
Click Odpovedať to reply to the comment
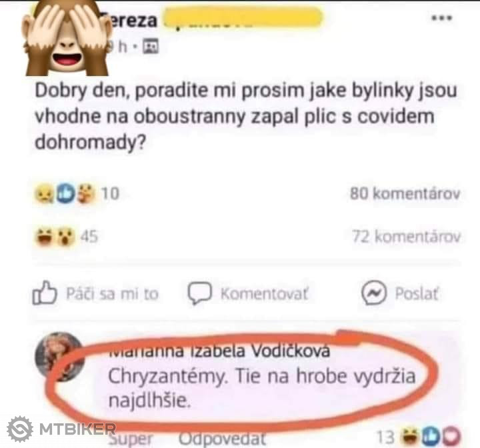pos(223,439)
